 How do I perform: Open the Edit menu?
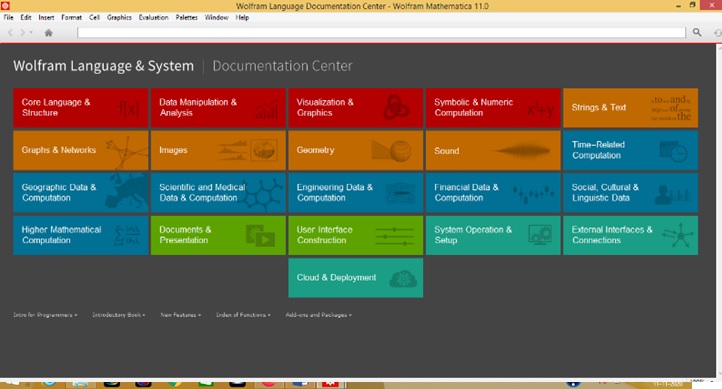coord(26,17)
